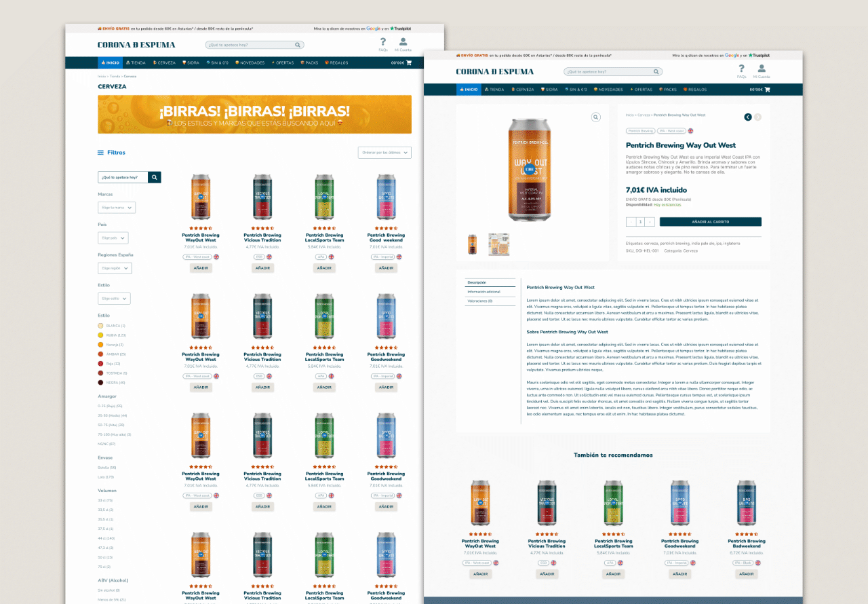Screen dimensions: 868x604
Task: Filter by 44 cl (140) volume
Action: (107, 538)
